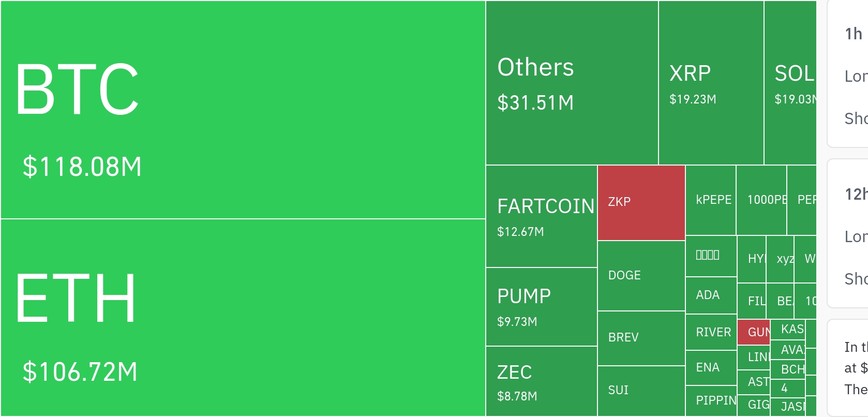Image resolution: width=868 pixels, height=417 pixels.
Task: Open the Others $31.51M block
Action: tap(572, 83)
